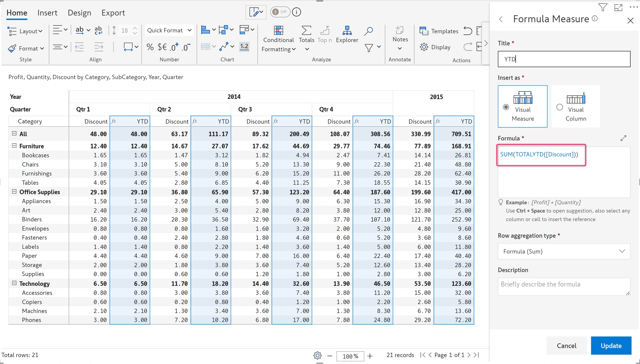Switch to the Export tab
Image resolution: width=640 pixels, height=364 pixels.
[113, 13]
